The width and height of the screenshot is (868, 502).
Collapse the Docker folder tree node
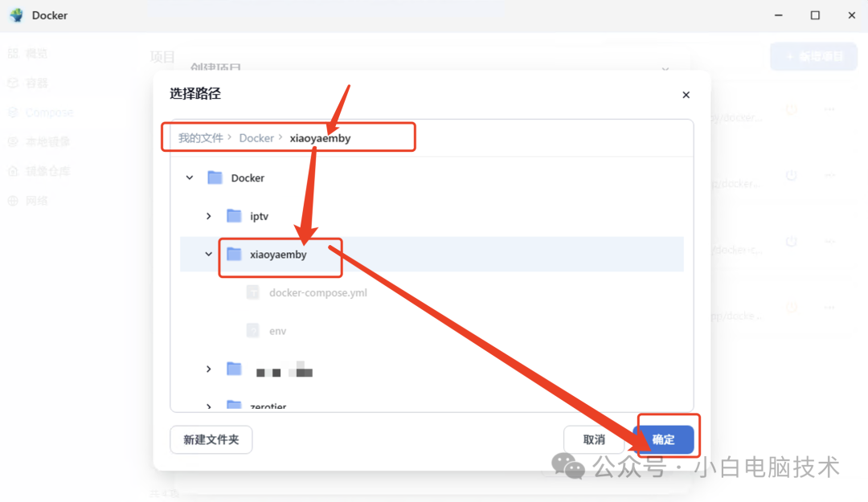[x=190, y=178]
